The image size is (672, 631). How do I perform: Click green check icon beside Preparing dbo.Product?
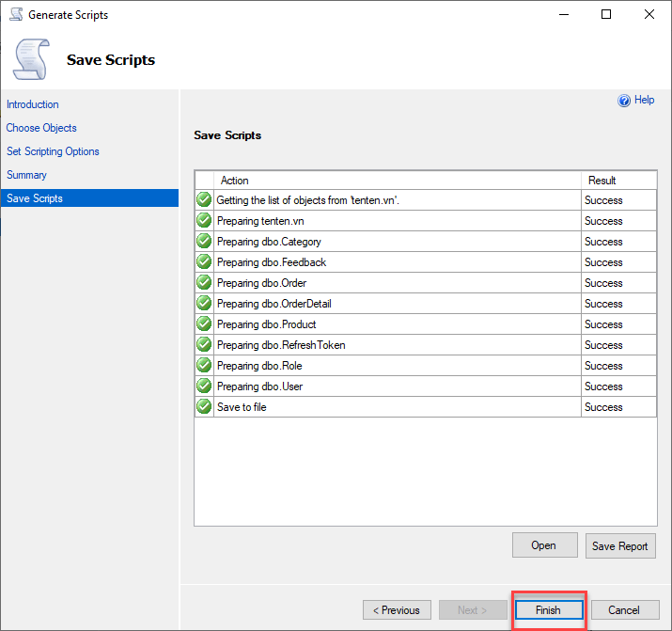coord(204,323)
